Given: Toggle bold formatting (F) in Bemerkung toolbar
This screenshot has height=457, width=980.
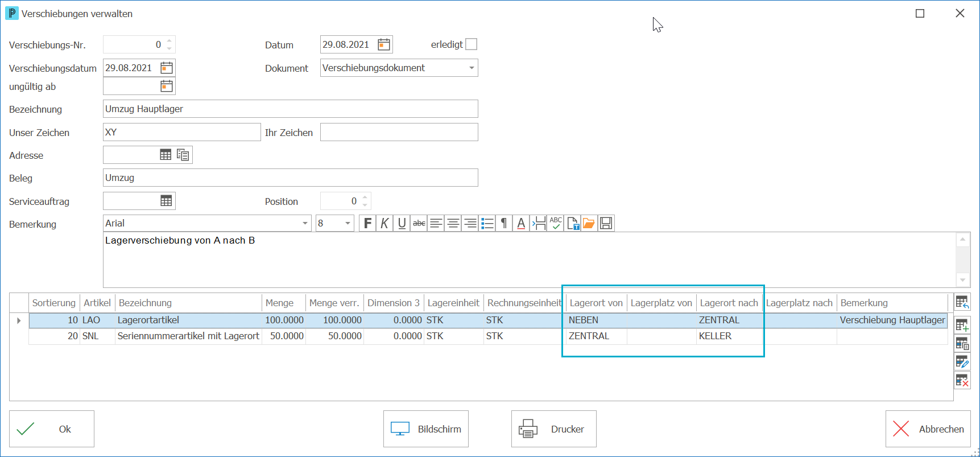Looking at the screenshot, I should pos(367,223).
